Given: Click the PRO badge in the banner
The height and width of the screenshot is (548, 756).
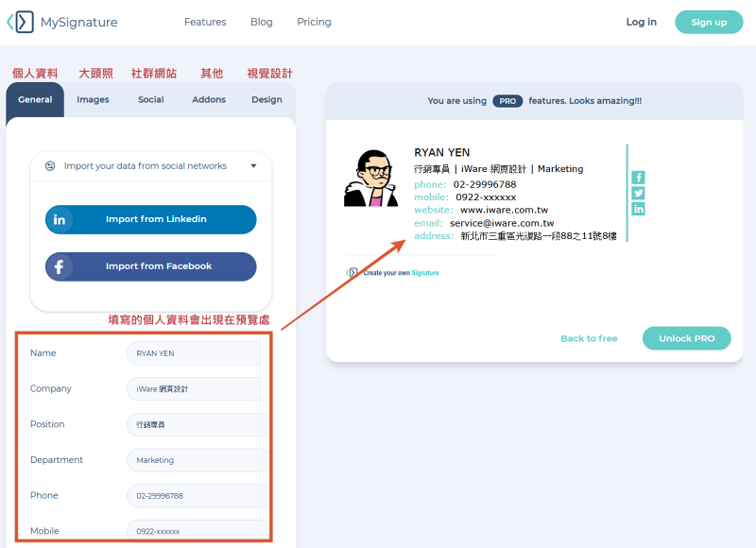Looking at the screenshot, I should pos(507,101).
